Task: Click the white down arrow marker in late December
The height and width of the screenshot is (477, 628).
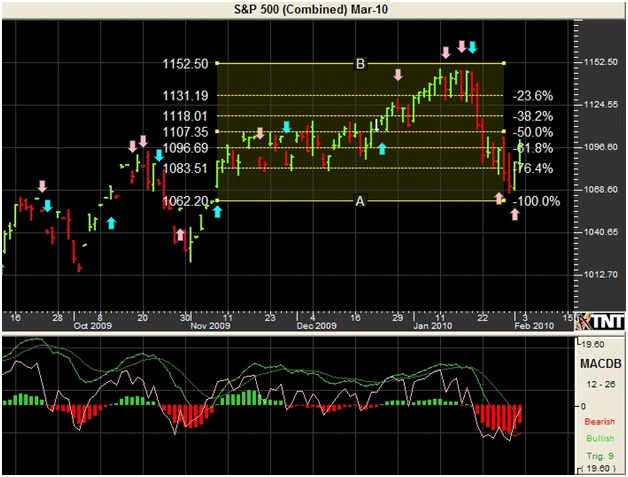Action: 376,125
